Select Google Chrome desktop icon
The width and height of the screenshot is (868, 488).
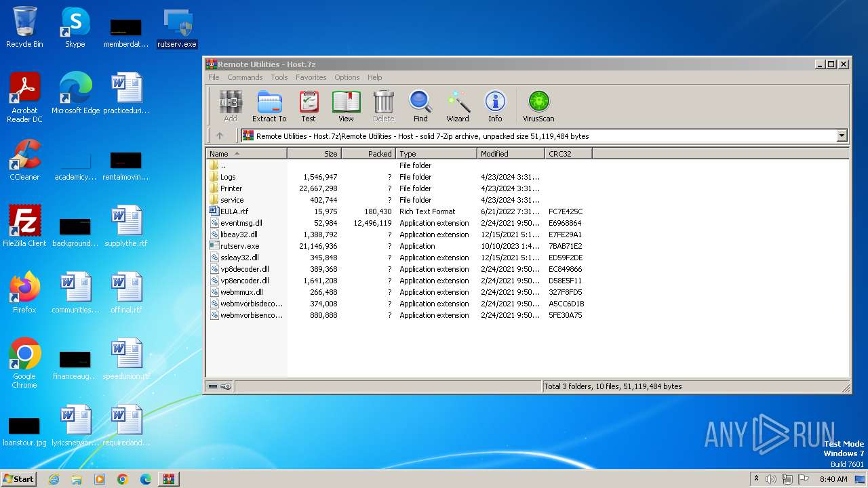[24, 364]
